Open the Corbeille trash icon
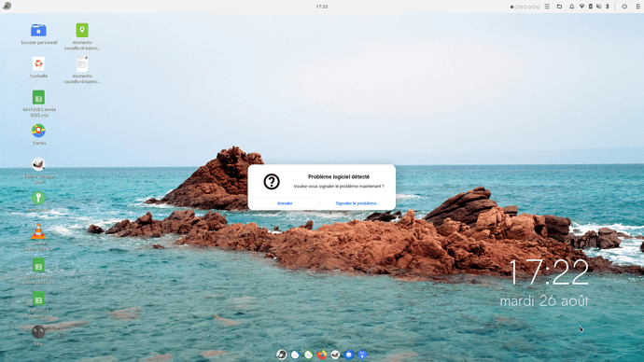The image size is (644, 362). pyautogui.click(x=38, y=64)
